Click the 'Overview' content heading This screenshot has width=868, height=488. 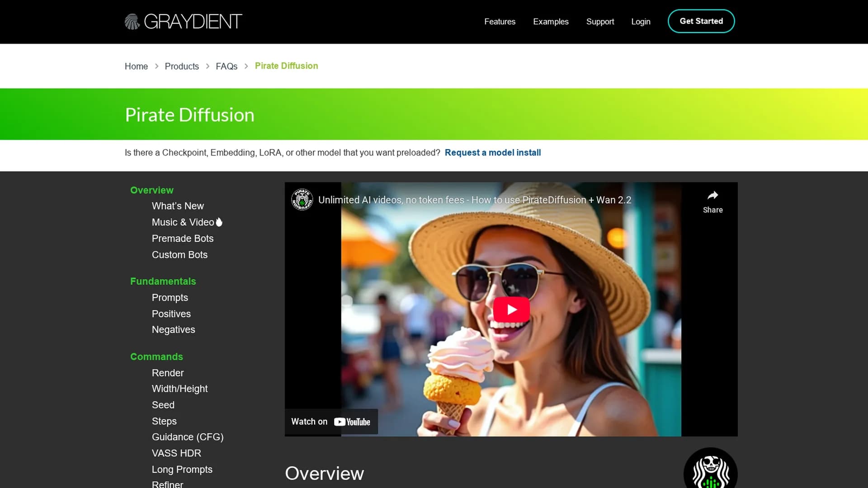point(325,474)
